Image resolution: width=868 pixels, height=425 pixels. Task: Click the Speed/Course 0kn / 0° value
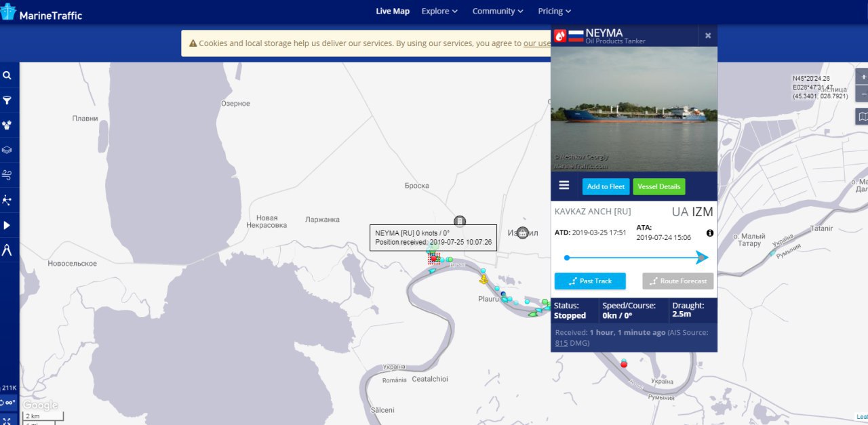pyautogui.click(x=617, y=316)
